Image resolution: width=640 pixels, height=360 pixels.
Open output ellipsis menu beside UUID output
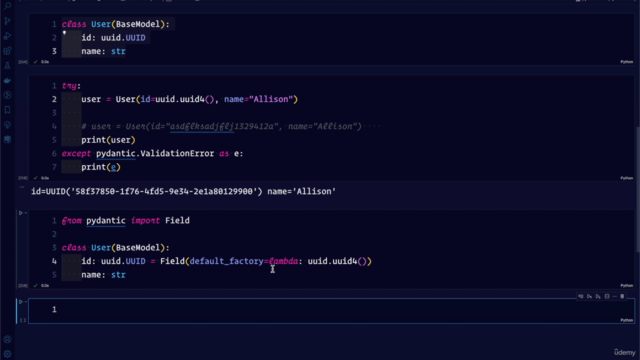click(22, 187)
